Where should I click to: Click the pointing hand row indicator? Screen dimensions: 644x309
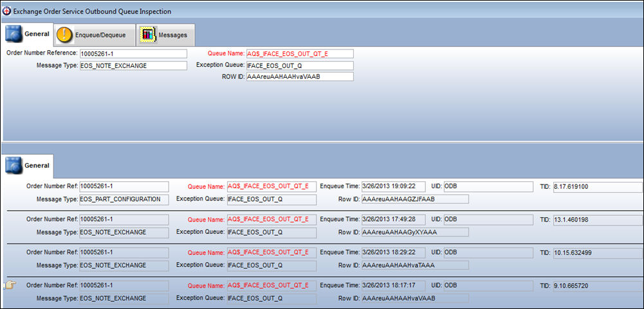[x=9, y=285]
